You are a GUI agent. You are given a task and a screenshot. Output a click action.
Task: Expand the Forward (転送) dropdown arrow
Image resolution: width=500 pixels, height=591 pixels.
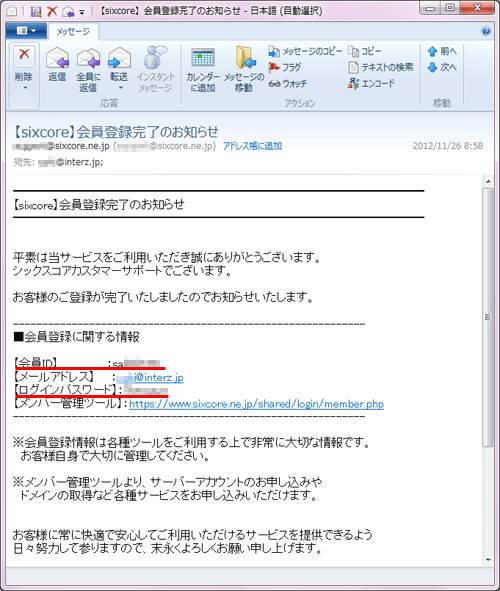(x=121, y=88)
